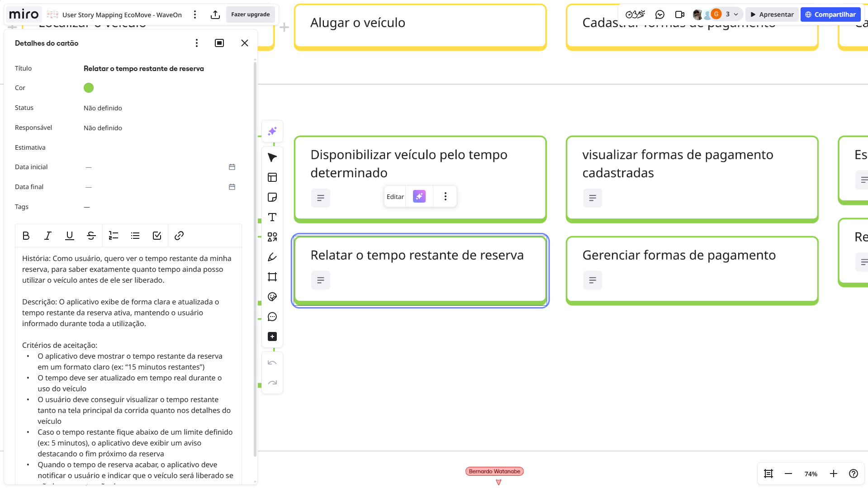Click the green card color swatch
Viewport: 868px width, 488px height.
point(89,88)
